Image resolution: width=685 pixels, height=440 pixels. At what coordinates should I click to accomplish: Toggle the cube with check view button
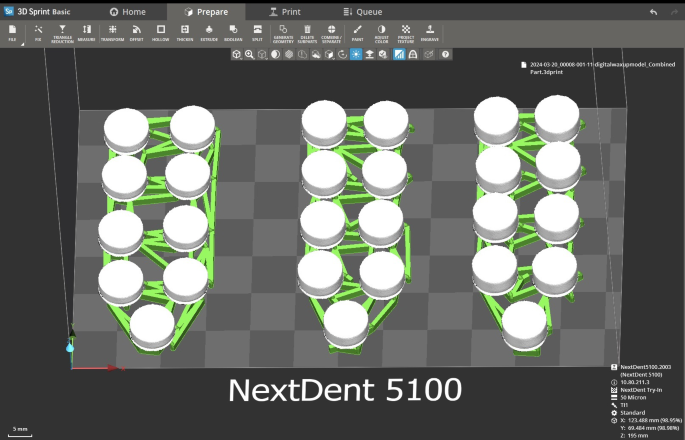[x=383, y=55]
